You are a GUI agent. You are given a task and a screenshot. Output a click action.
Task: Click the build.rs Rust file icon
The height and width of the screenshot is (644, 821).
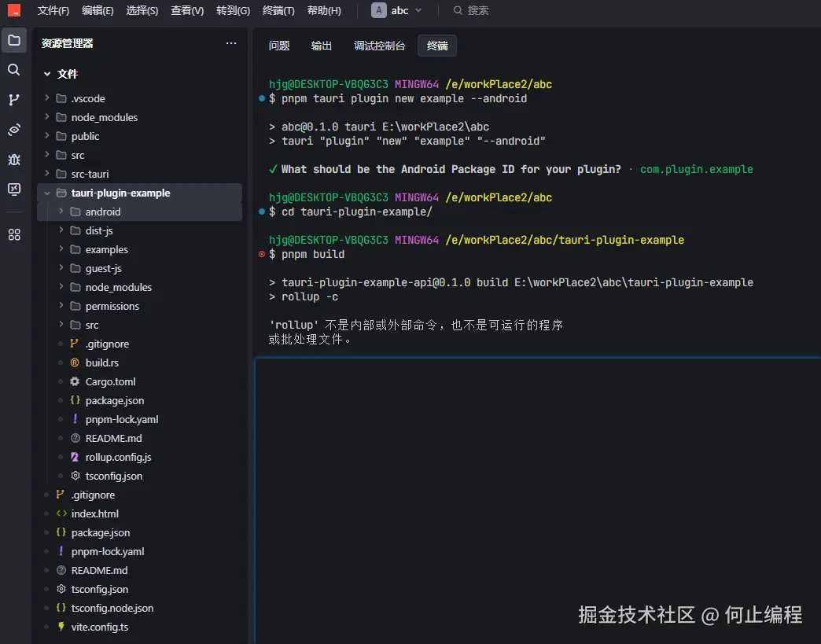tap(75, 362)
